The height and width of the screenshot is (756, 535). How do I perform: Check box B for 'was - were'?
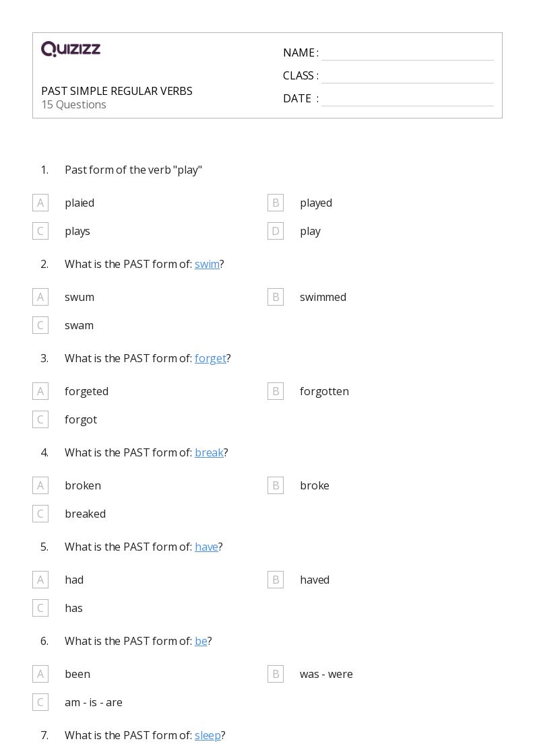tap(276, 674)
